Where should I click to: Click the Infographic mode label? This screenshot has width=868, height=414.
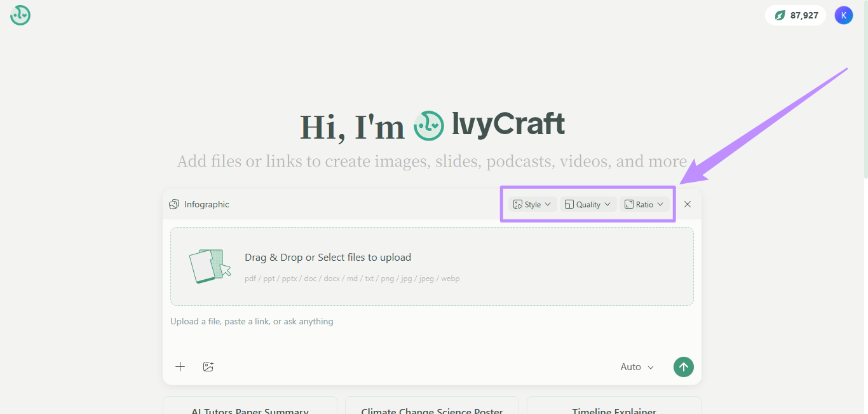tap(207, 204)
